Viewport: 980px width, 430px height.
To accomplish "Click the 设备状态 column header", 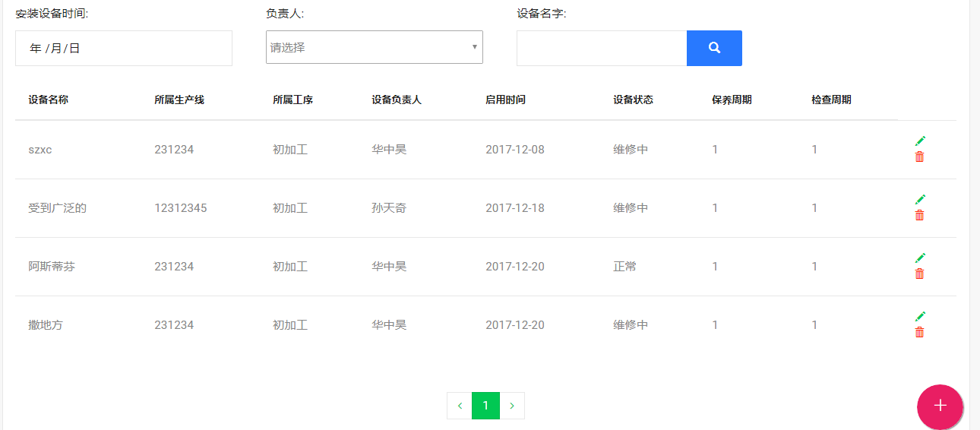I will pos(634,100).
